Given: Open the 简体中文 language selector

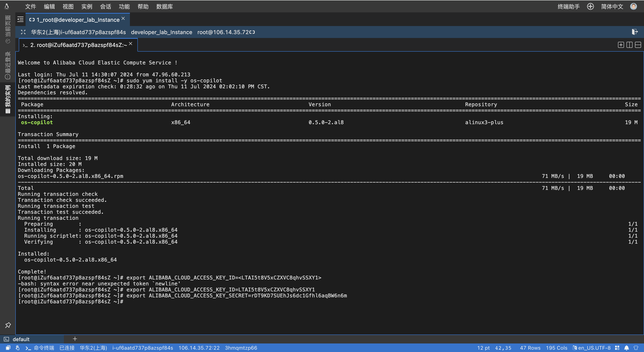Looking at the screenshot, I should (612, 7).
